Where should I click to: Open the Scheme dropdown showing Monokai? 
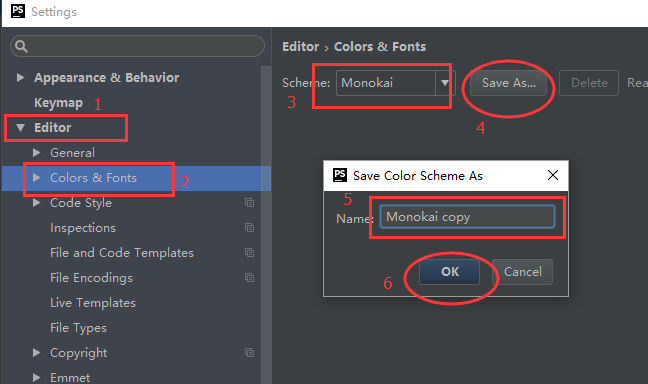pos(445,83)
